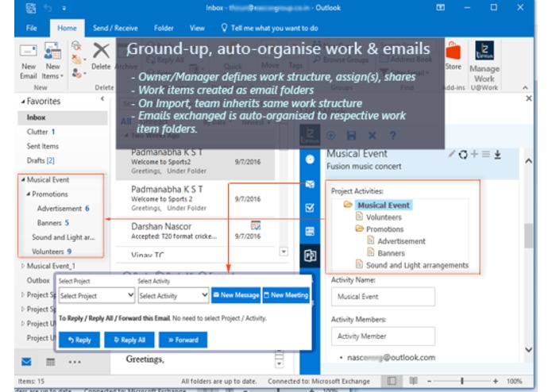Click the envelope icon in blue sidebar
The image size is (552, 392).
(x=310, y=184)
